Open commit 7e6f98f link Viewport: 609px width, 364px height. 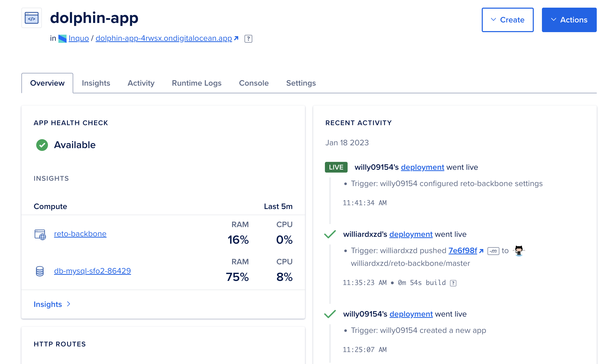click(463, 251)
